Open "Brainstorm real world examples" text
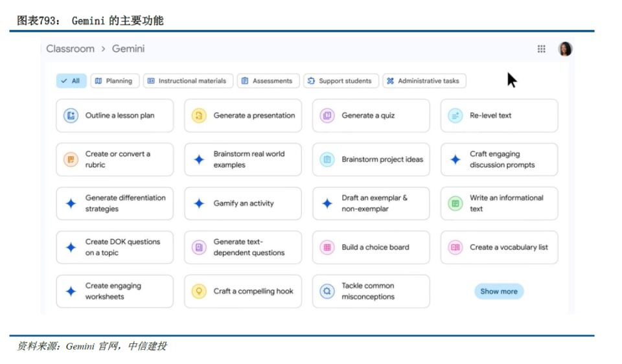 point(249,159)
